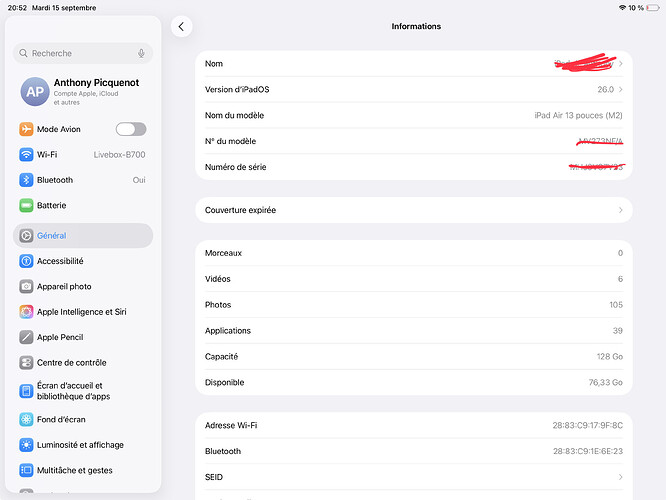Viewport: 666px width, 500px height.
Task: Tap the Accessibilité icon
Action: [x=26, y=261]
